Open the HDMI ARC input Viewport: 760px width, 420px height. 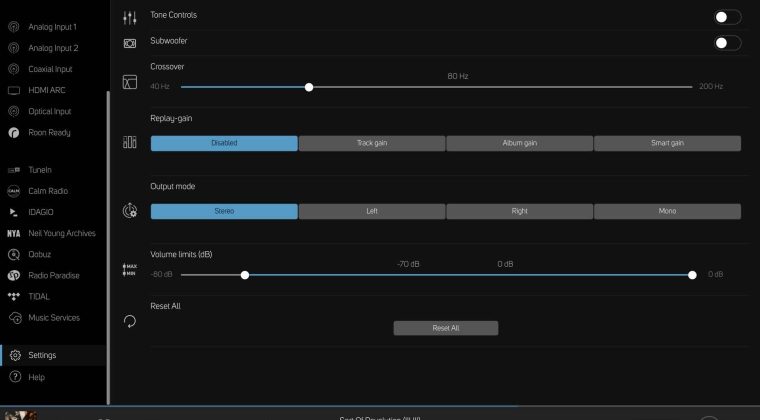pyautogui.click(x=47, y=90)
